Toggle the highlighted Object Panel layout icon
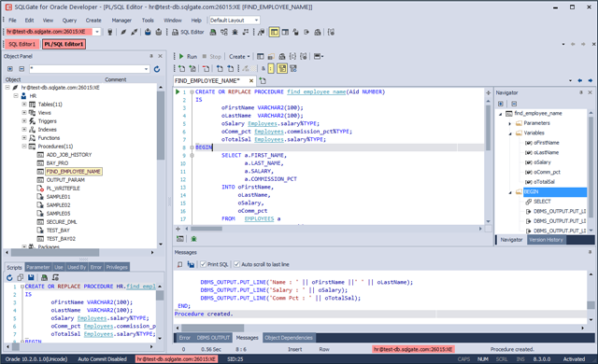Image resolution: width=598 pixels, height=364 pixels. [274, 32]
